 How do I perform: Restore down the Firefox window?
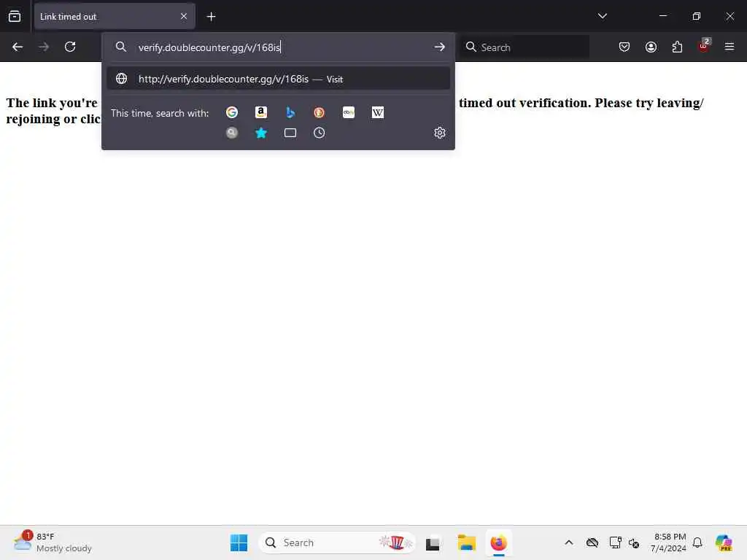[x=697, y=16]
